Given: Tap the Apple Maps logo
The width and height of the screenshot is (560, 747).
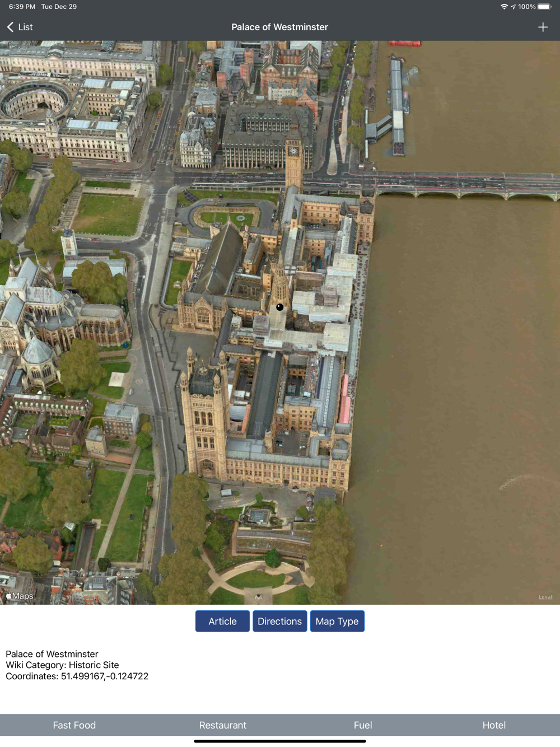Looking at the screenshot, I should tap(20, 596).
